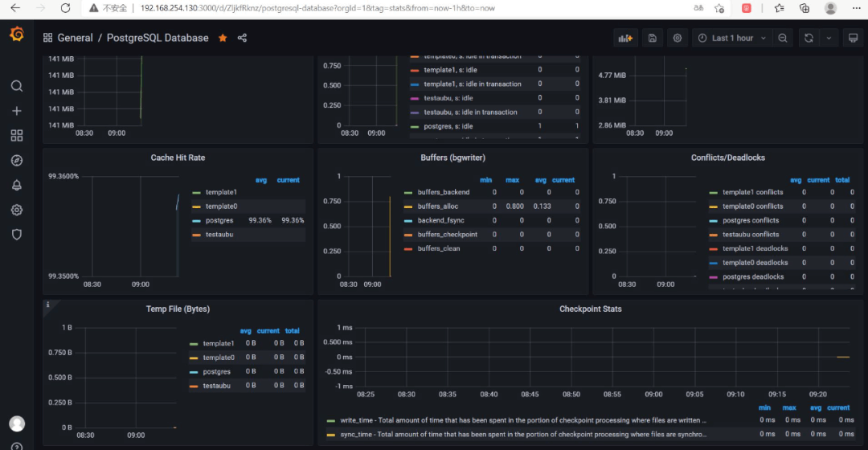This screenshot has height=450, width=868.
Task: Click green color swatch beside template1 conflicts
Action: pos(713,193)
